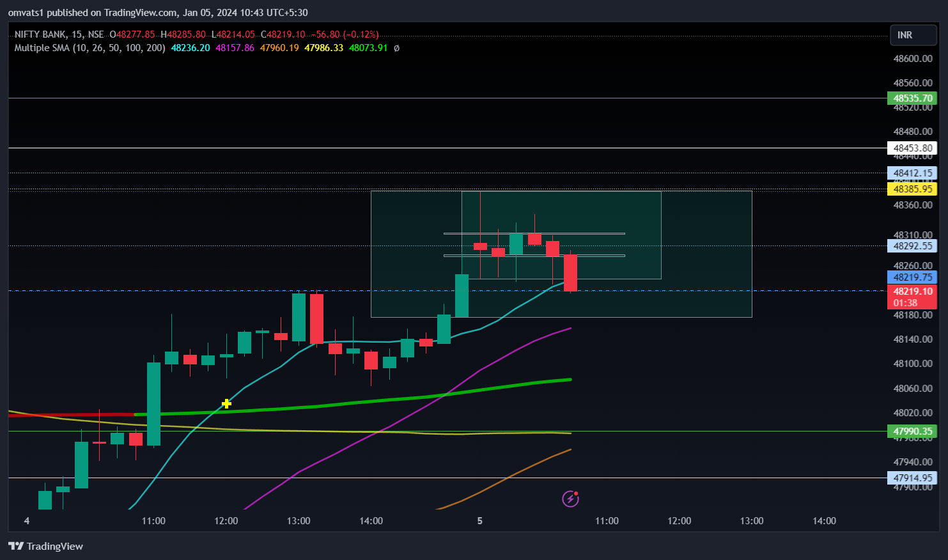Click the open value O48277.85 in header
Image resolution: width=948 pixels, height=560 pixels.
(x=132, y=35)
